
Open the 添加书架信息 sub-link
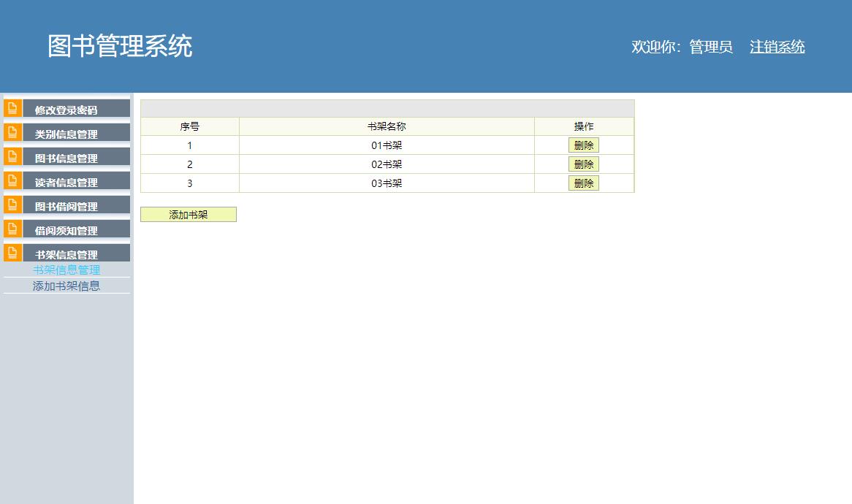tap(66, 286)
